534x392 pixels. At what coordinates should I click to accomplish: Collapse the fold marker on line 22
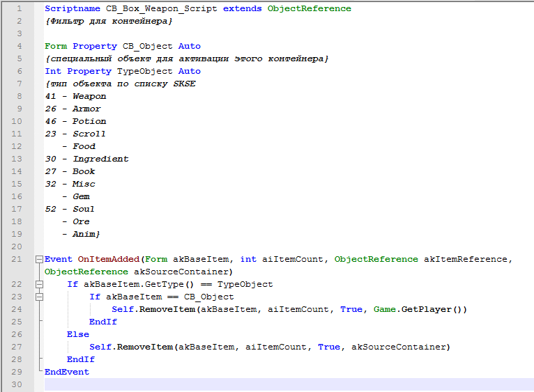click(x=39, y=285)
